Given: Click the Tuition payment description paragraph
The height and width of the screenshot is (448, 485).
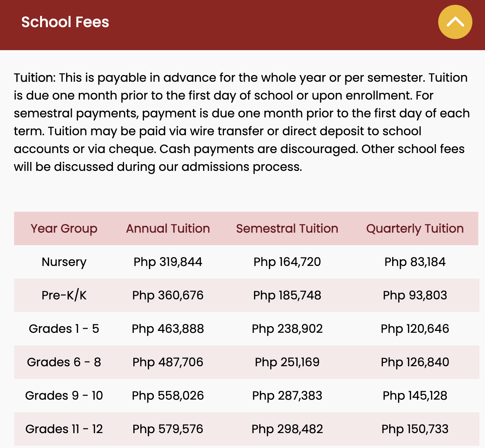Looking at the screenshot, I should pos(241,122).
